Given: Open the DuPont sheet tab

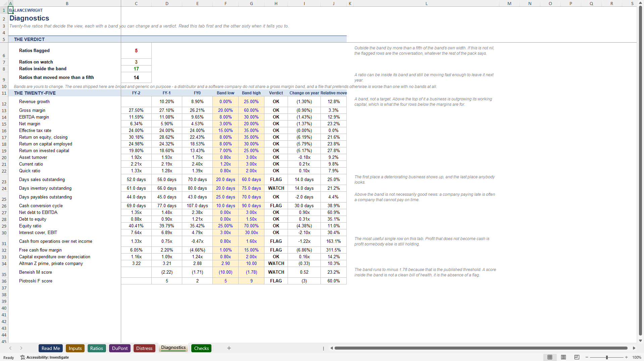Looking at the screenshot, I should 120,348.
